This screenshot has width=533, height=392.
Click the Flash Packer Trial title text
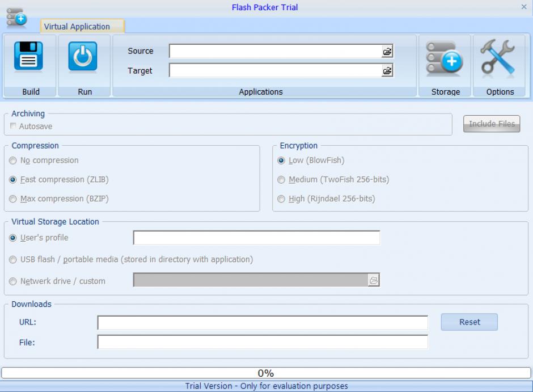point(264,7)
